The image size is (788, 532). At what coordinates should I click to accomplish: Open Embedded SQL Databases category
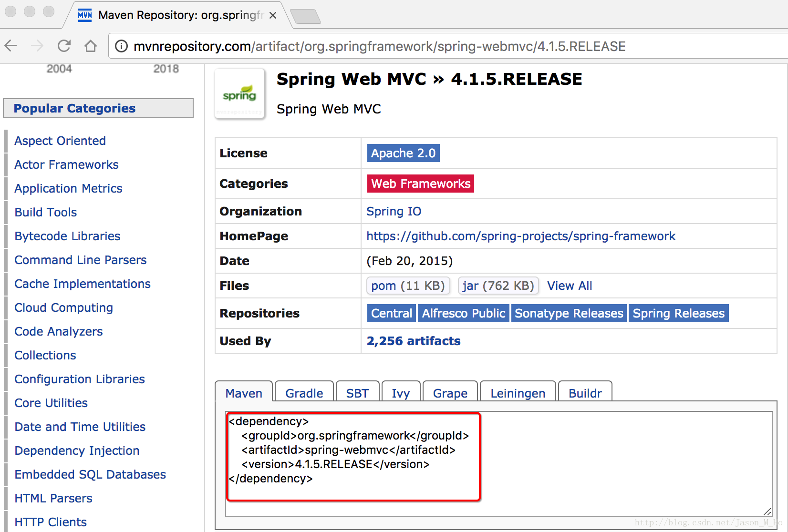point(90,474)
